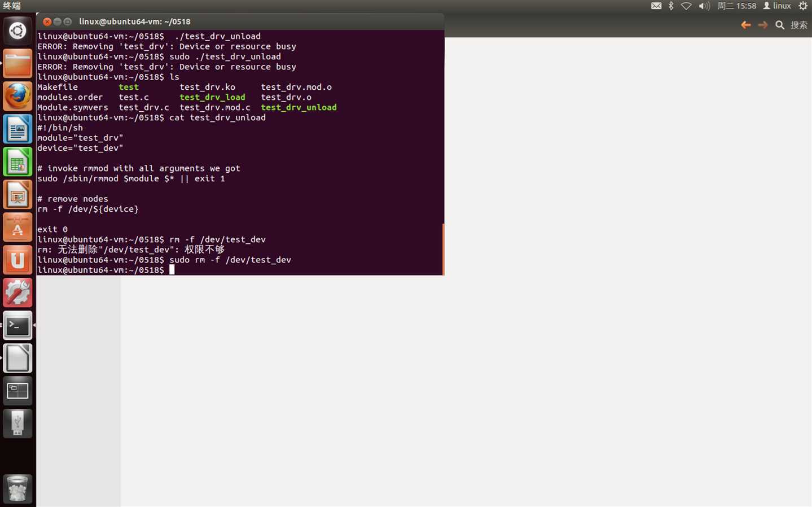Click the '# remove nodes' comment

73,199
